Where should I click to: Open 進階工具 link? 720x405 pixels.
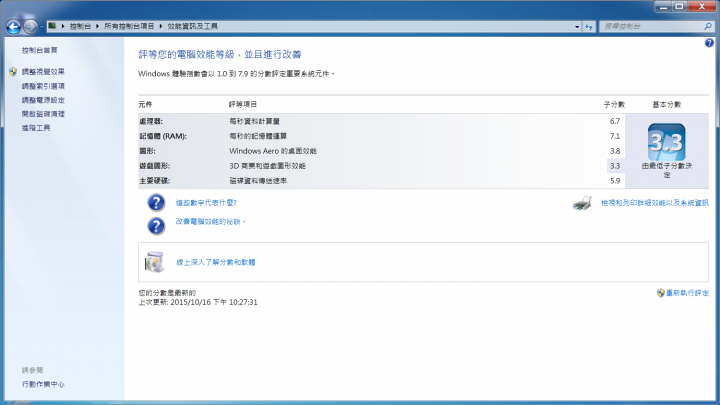tap(36, 128)
